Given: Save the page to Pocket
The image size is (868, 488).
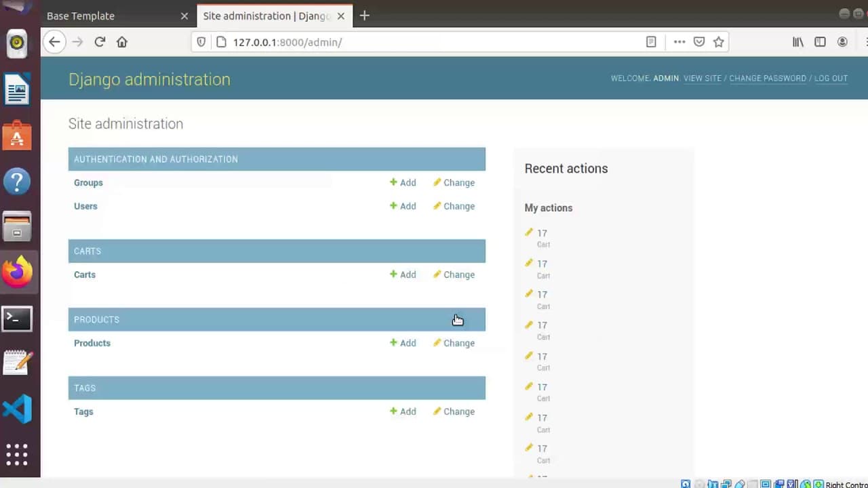Looking at the screenshot, I should tap(699, 42).
